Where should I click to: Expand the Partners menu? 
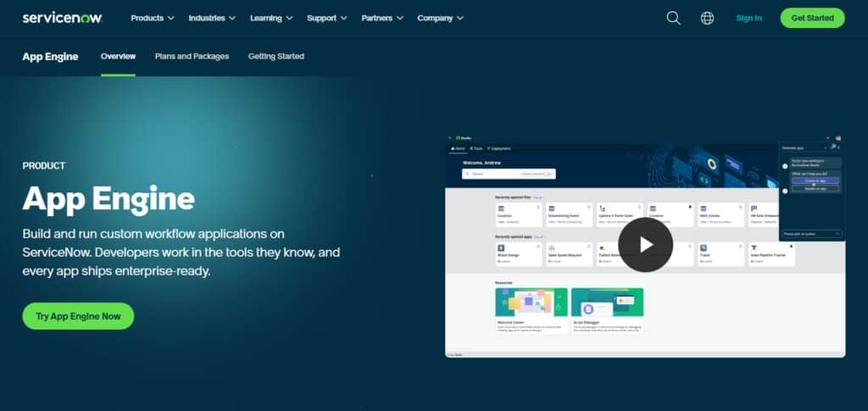pos(382,18)
